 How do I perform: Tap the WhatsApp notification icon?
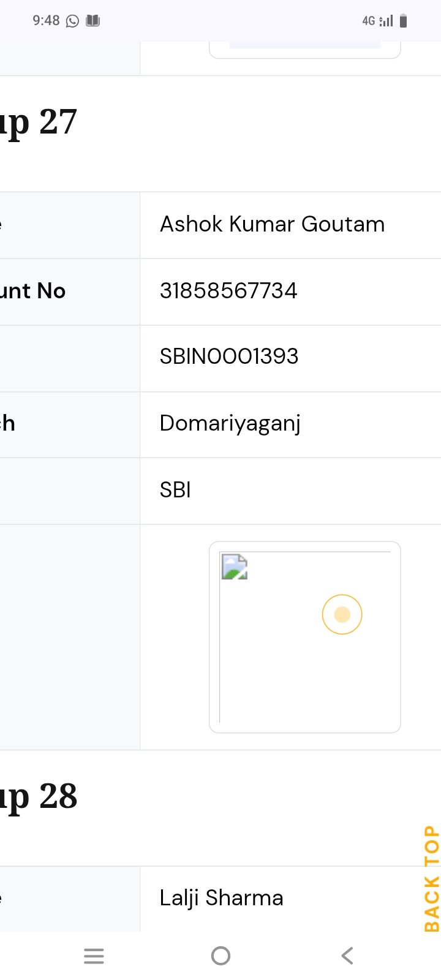click(x=72, y=21)
